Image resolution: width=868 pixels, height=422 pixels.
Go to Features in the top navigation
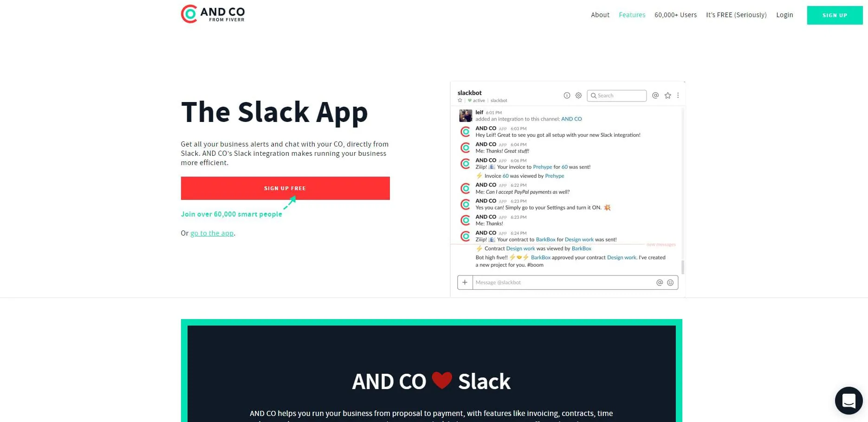click(632, 15)
